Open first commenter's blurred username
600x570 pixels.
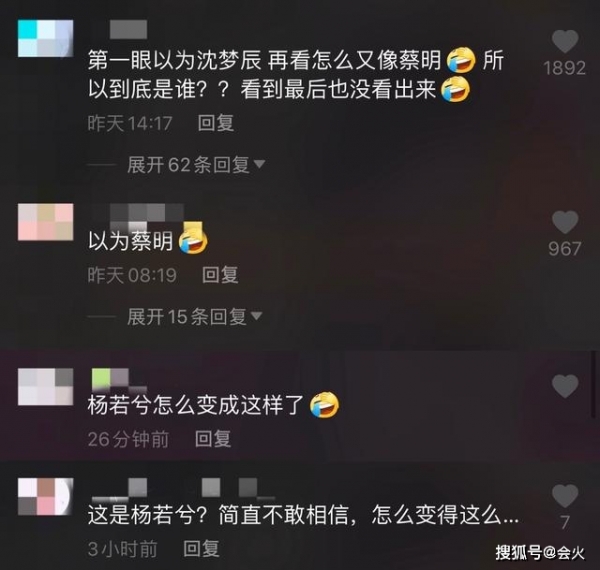128,29
